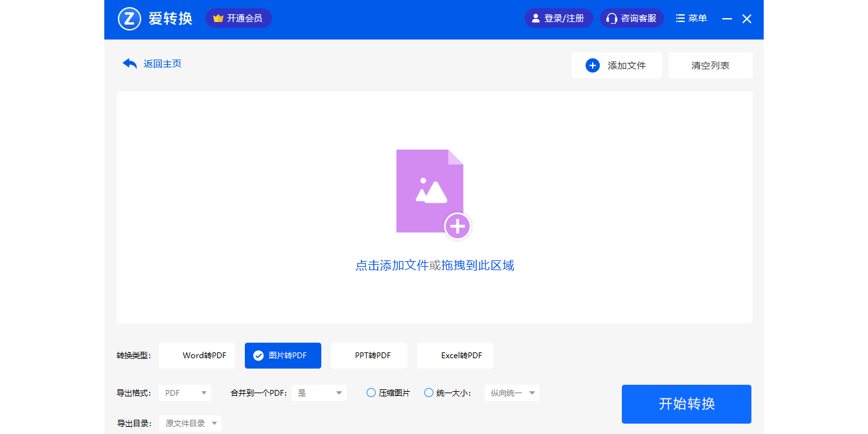Viewport: 868px width, 434px height.
Task: Click the 爱转换 Z logo icon
Action: click(x=130, y=19)
